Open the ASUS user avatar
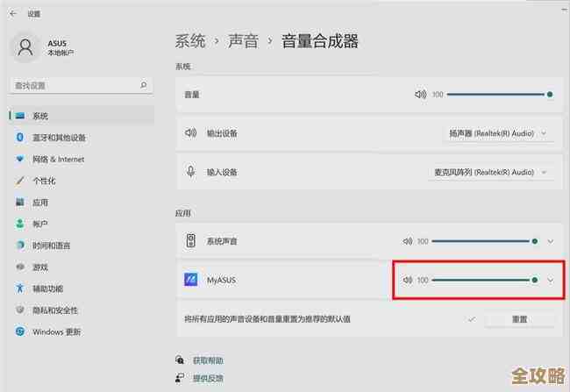The image size is (570, 392). point(25,47)
